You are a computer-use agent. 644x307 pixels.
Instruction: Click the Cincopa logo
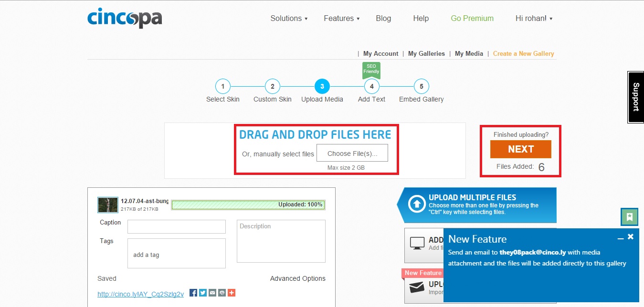tap(125, 18)
